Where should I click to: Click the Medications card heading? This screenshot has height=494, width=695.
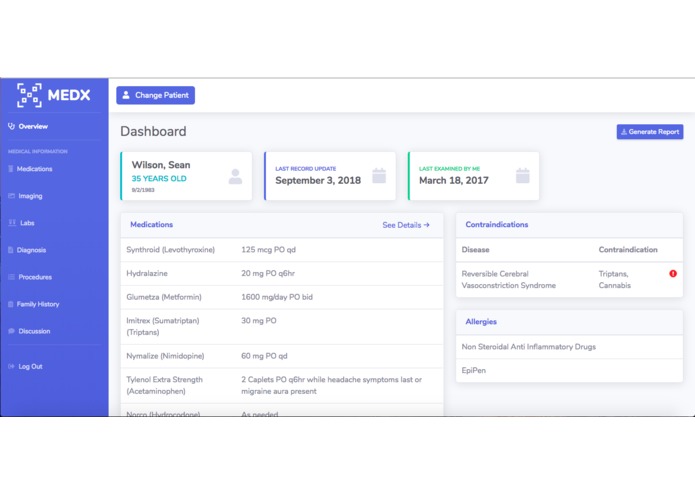152,224
